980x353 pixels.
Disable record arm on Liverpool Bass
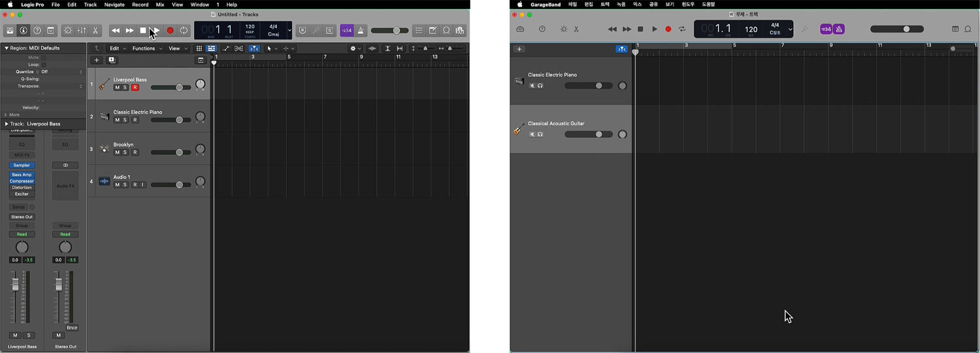click(135, 88)
